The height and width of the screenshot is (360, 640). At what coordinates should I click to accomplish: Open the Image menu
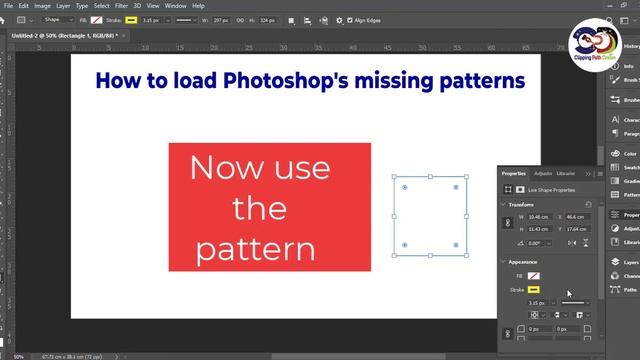(42, 6)
